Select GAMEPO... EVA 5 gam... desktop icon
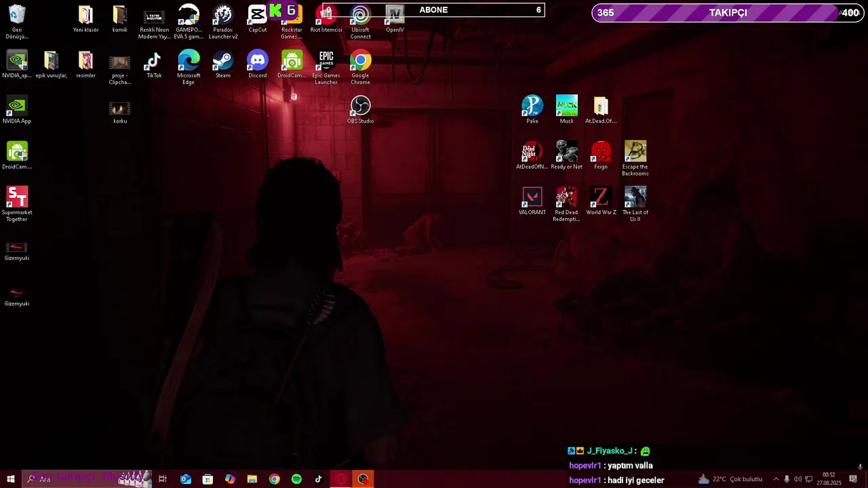 point(189,22)
